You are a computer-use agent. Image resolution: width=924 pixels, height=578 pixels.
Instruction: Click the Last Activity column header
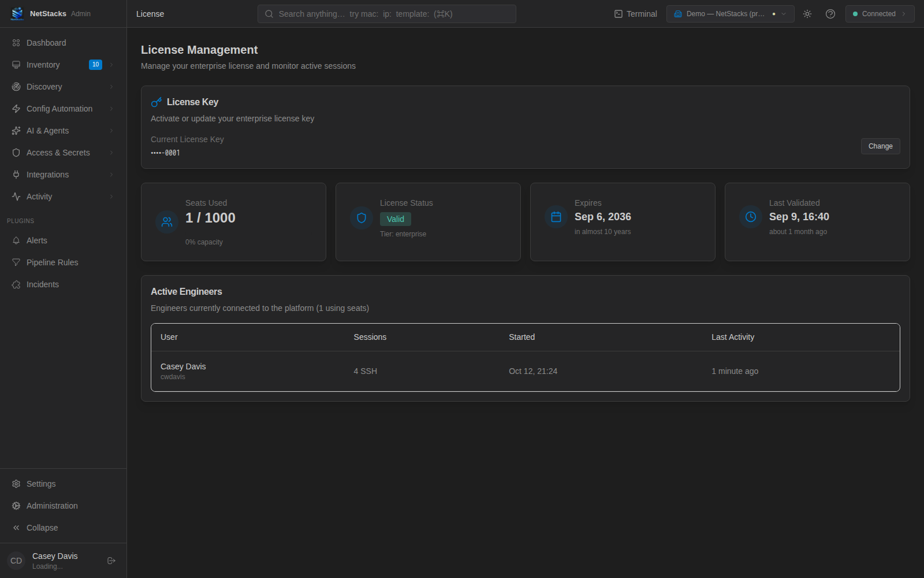[x=733, y=337]
